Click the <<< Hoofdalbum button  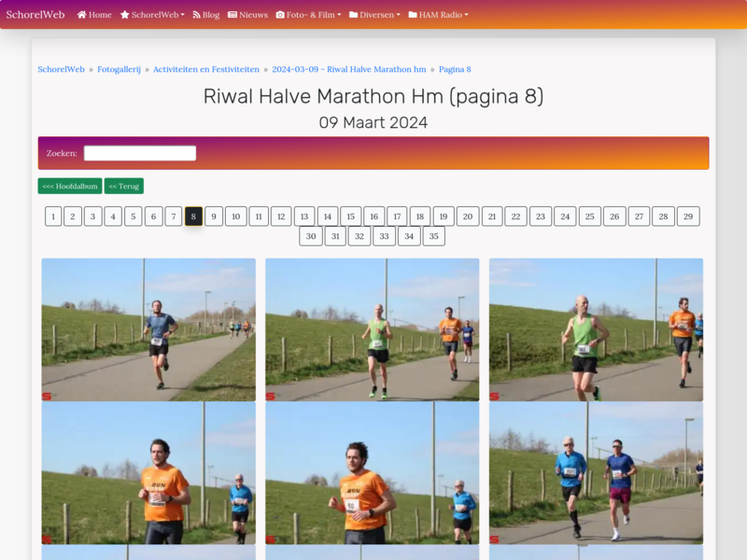pyautogui.click(x=70, y=186)
